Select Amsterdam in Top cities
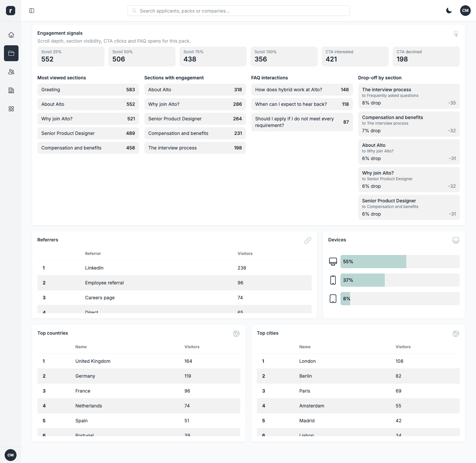 point(358,406)
